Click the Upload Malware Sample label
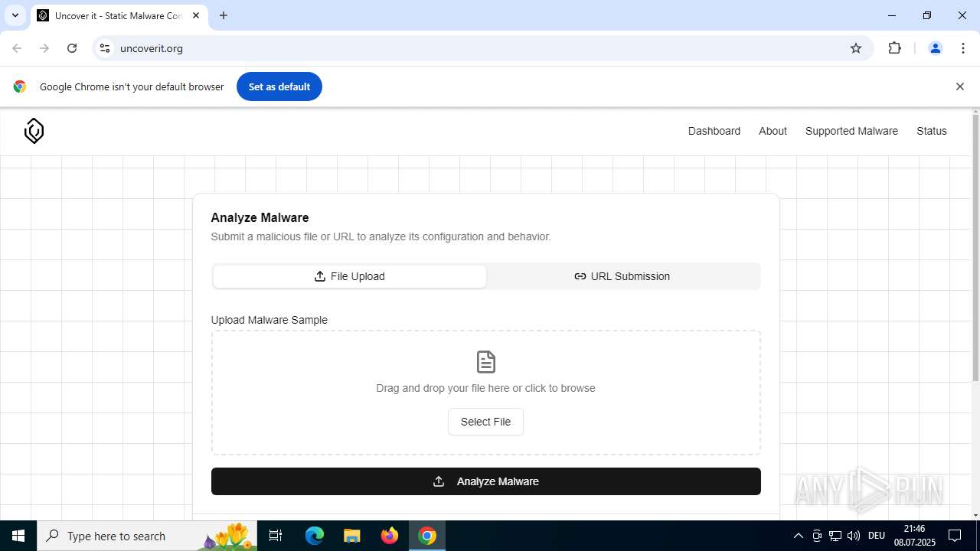The image size is (980, 551). pos(269,320)
